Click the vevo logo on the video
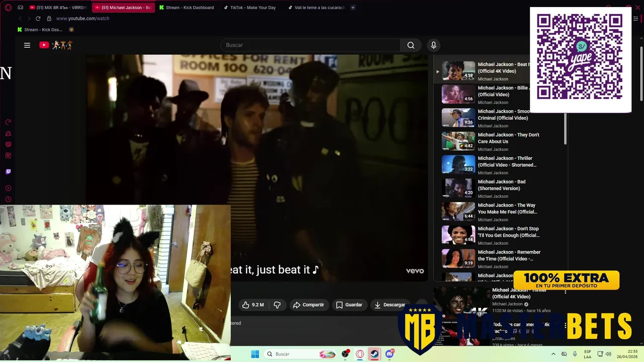The image size is (644, 362). (x=415, y=271)
